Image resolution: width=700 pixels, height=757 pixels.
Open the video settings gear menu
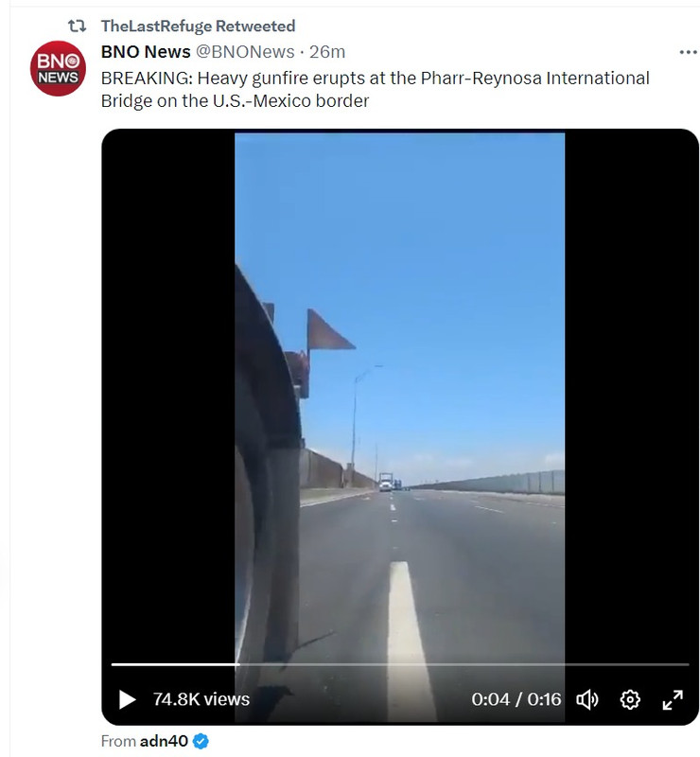click(x=630, y=699)
